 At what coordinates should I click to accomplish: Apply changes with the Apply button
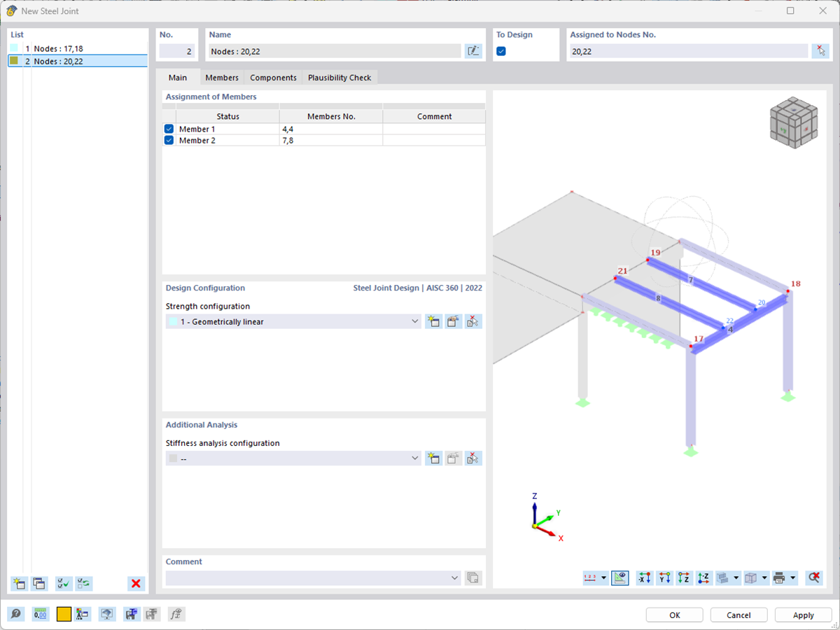click(803, 615)
